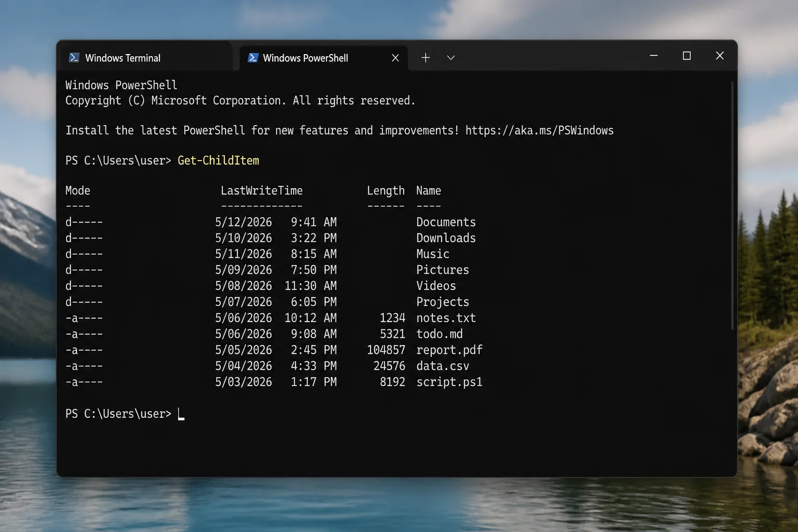
Task: Click the vertical scrollbar of the terminal
Action: (732, 205)
